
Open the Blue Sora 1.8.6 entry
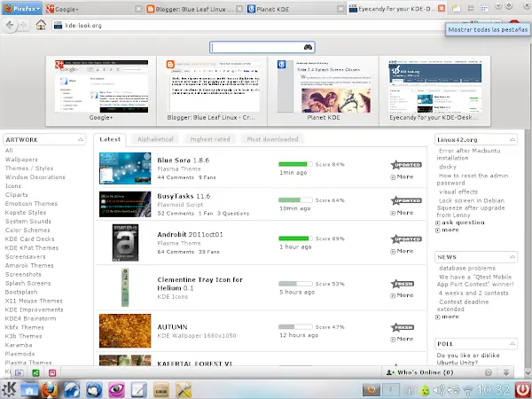(183, 160)
